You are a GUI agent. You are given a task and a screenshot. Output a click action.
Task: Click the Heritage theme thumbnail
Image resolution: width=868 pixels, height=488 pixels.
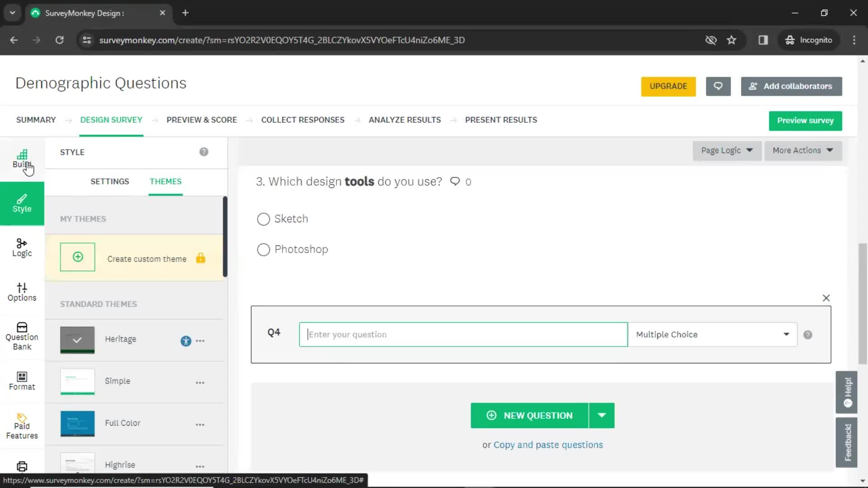77,338
